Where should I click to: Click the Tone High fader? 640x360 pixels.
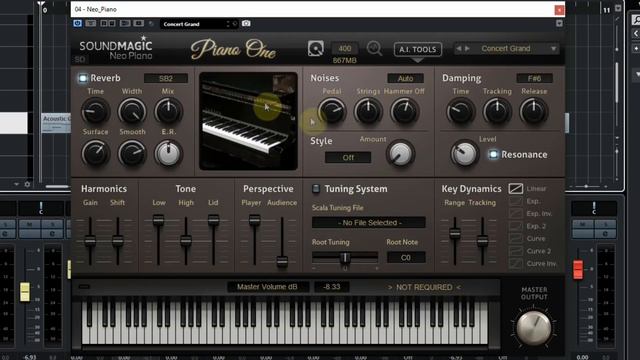pyautogui.click(x=186, y=240)
